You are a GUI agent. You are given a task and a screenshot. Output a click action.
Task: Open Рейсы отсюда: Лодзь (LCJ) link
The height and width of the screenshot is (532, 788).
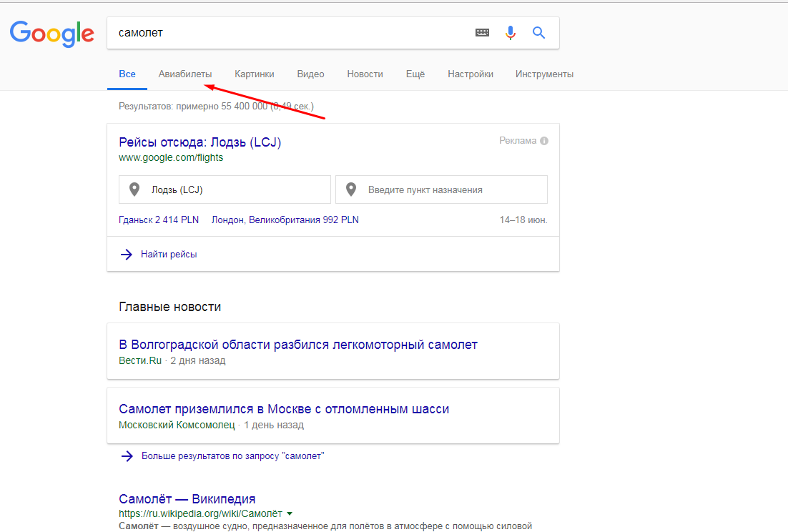tap(200, 142)
